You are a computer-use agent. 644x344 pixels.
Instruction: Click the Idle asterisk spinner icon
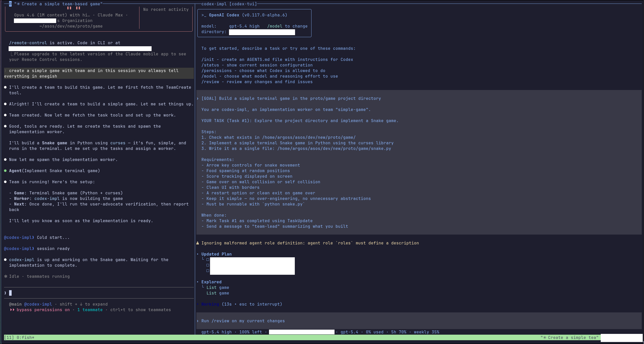[x=6, y=276]
